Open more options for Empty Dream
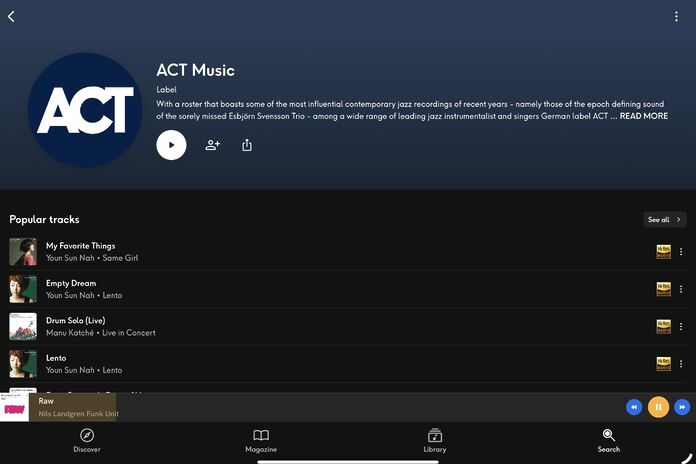 [x=681, y=289]
